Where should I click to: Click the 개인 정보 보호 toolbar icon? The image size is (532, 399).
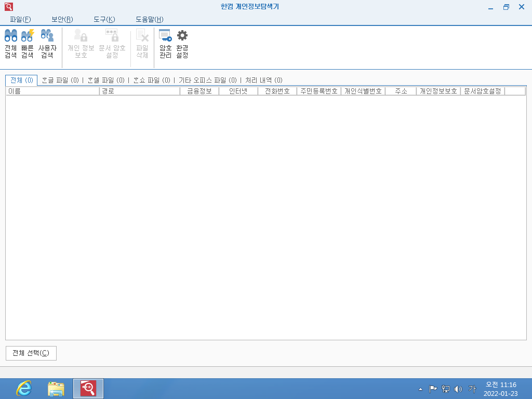tap(81, 44)
